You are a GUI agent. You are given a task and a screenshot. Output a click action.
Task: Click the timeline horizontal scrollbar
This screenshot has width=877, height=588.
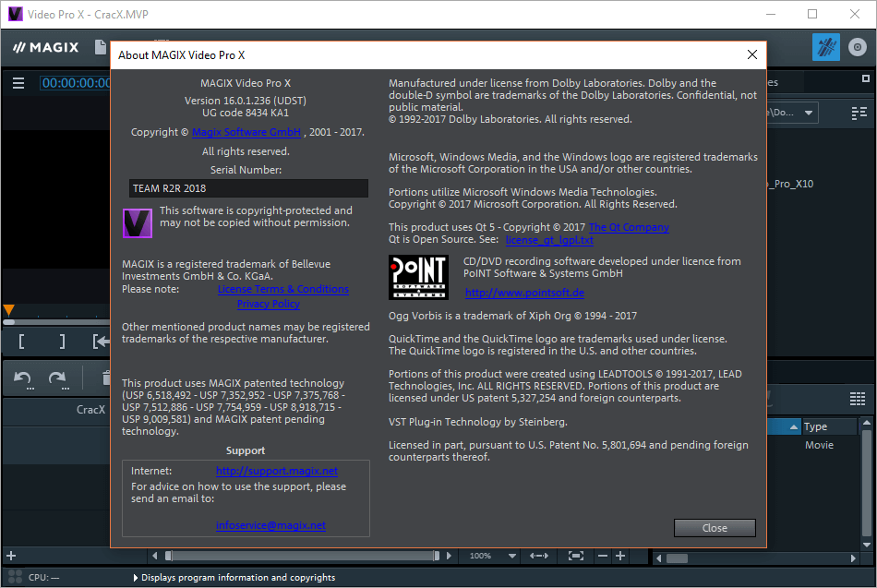tap(302, 556)
